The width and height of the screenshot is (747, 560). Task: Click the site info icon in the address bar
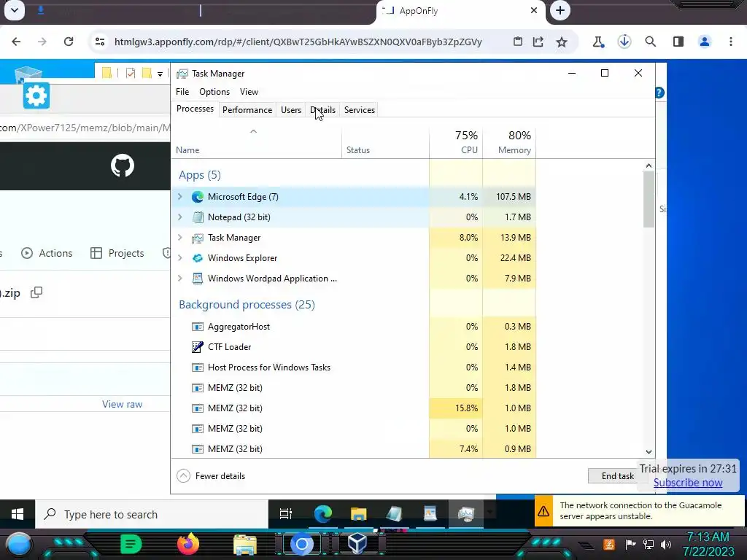pos(100,42)
